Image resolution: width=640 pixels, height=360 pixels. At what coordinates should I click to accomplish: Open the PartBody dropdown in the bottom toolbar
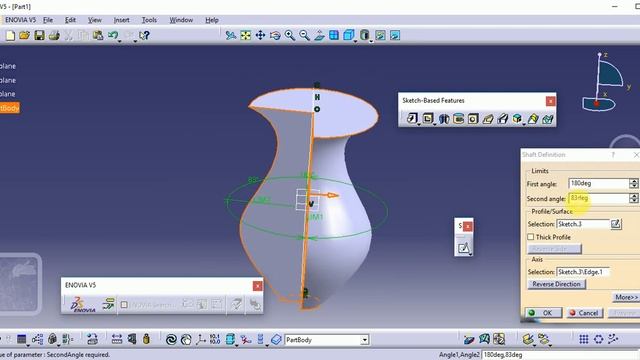364,340
